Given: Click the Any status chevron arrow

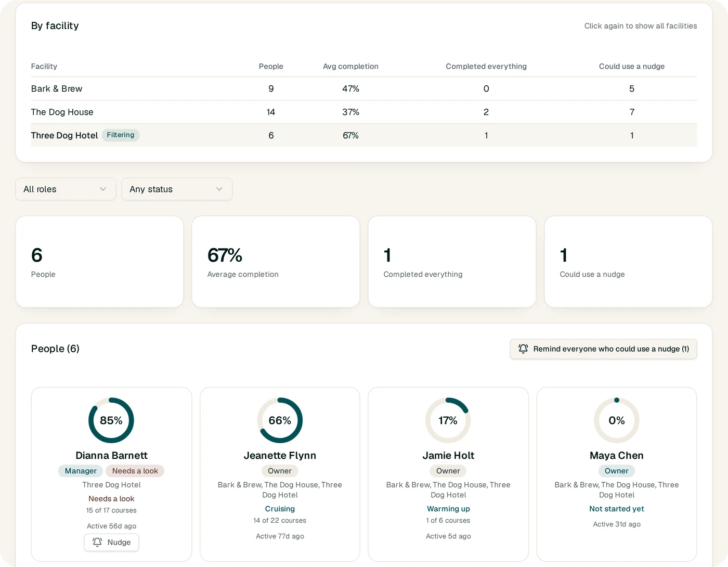Looking at the screenshot, I should 219,189.
